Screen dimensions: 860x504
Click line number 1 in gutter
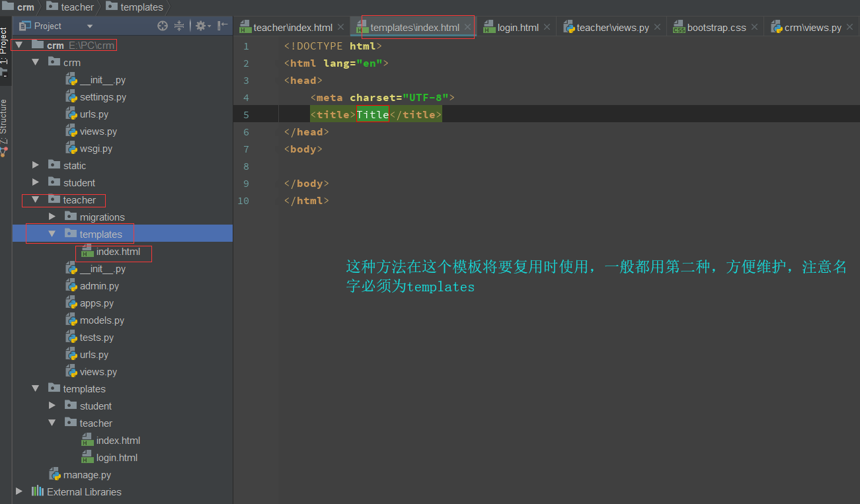(246, 46)
